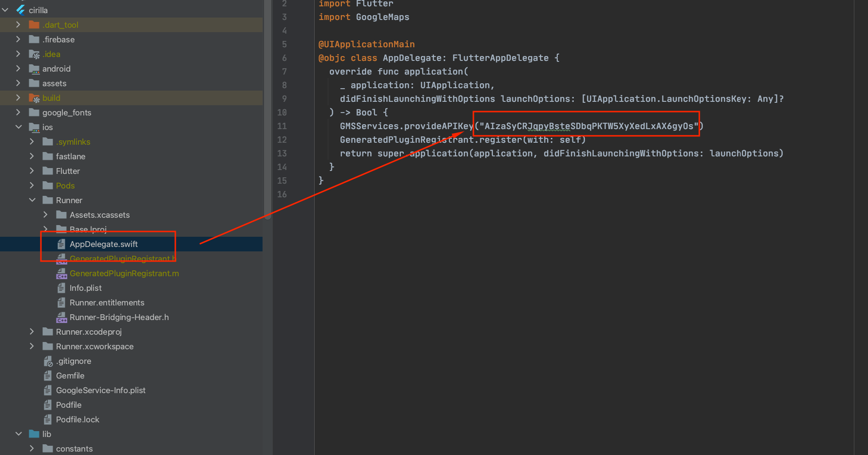Click the Flutter project icon beside cirilla
Viewport: 868px width, 455px height.
20,10
